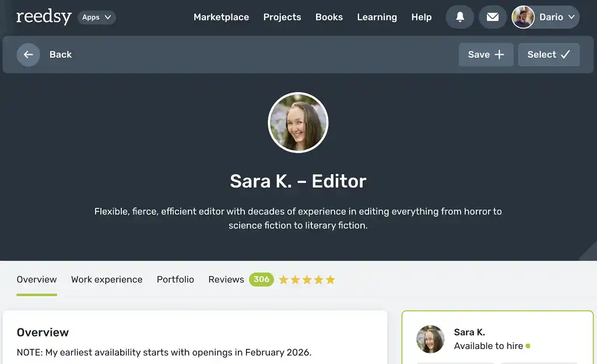The width and height of the screenshot is (597, 364).
Task: Click Sara K.'s profile photo
Action: (298, 122)
